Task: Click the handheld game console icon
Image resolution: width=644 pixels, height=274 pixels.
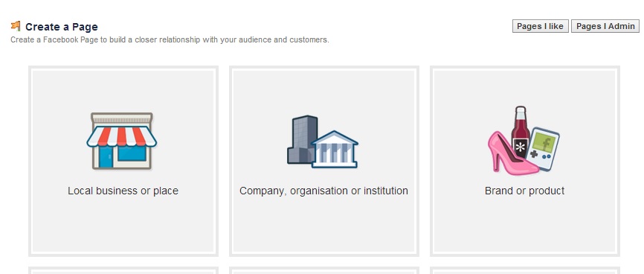Action: pyautogui.click(x=543, y=148)
